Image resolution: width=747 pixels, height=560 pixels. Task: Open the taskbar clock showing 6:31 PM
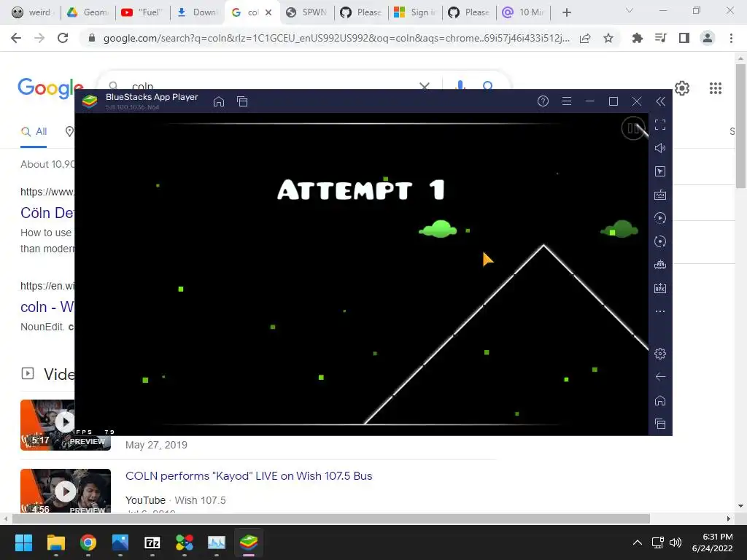point(712,542)
